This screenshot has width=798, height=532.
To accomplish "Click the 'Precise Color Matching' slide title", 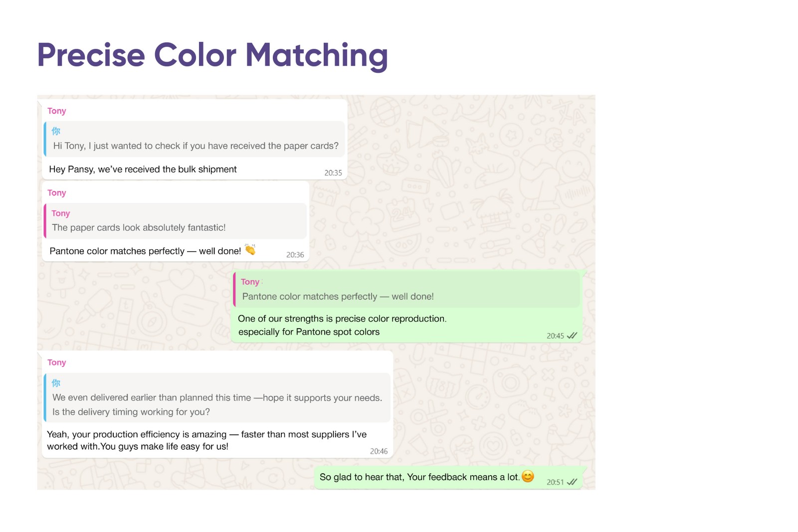I will pos(212,55).
